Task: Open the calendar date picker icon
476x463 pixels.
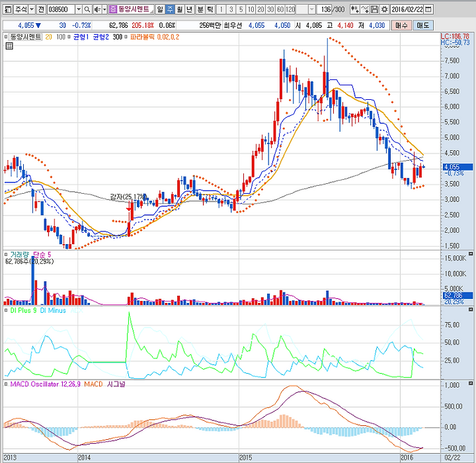Action: coord(428,9)
